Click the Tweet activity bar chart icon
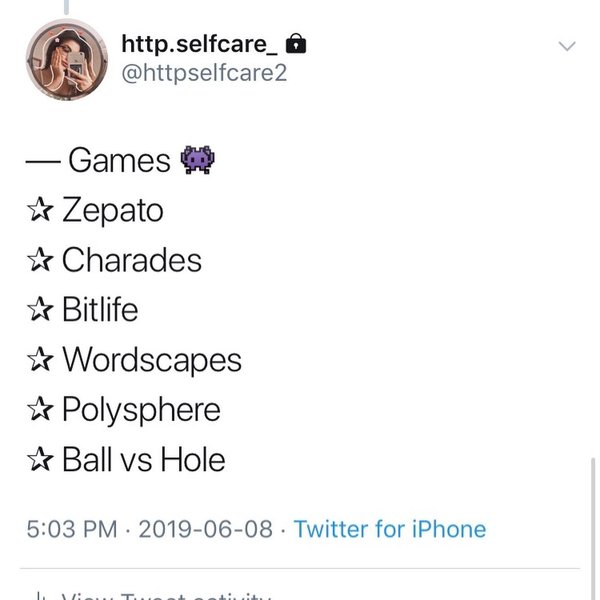This screenshot has width=600, height=600. (40, 596)
